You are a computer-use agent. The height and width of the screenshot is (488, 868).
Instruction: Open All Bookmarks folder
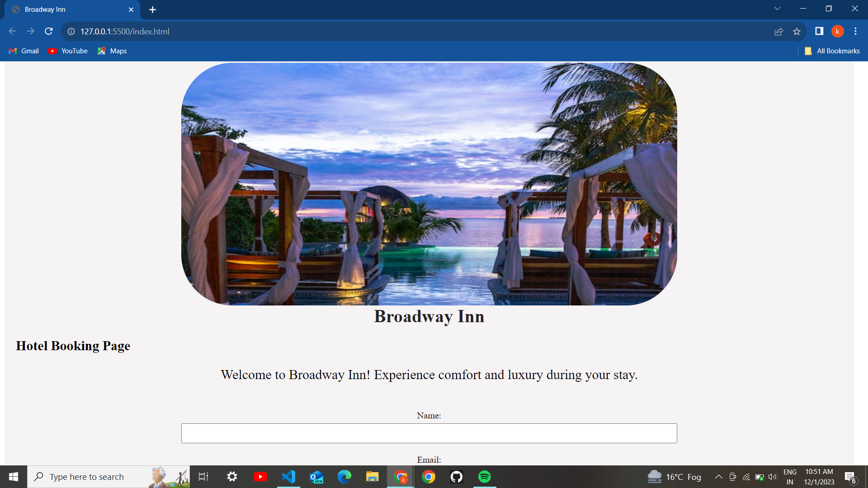(x=832, y=51)
